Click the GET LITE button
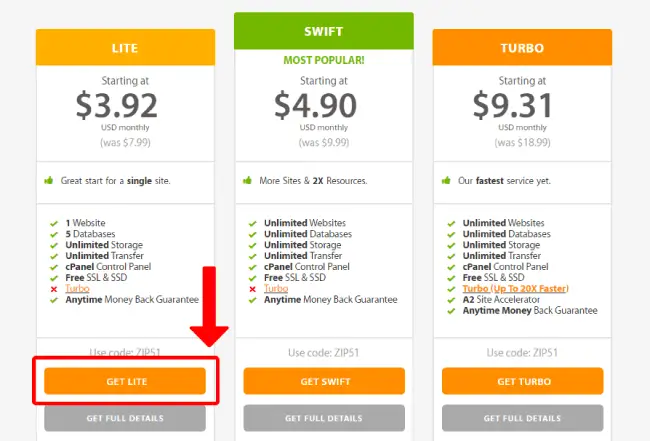This screenshot has height=441, width=650. tap(125, 381)
